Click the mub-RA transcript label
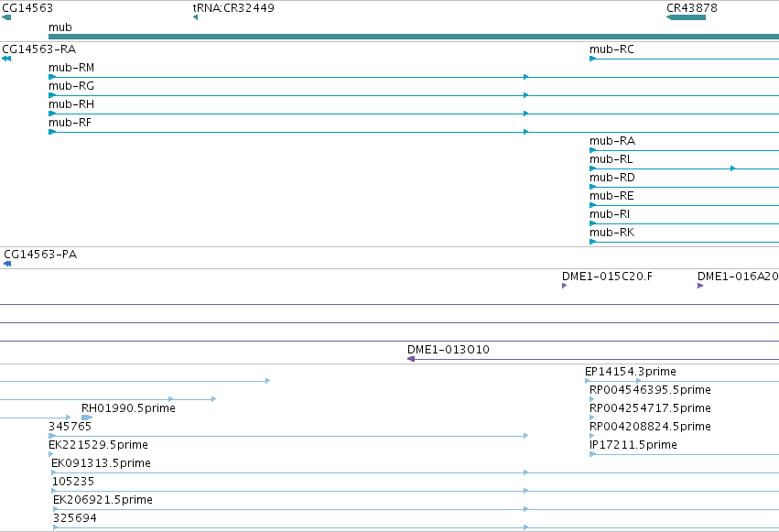This screenshot has width=779, height=532. pyautogui.click(x=612, y=141)
